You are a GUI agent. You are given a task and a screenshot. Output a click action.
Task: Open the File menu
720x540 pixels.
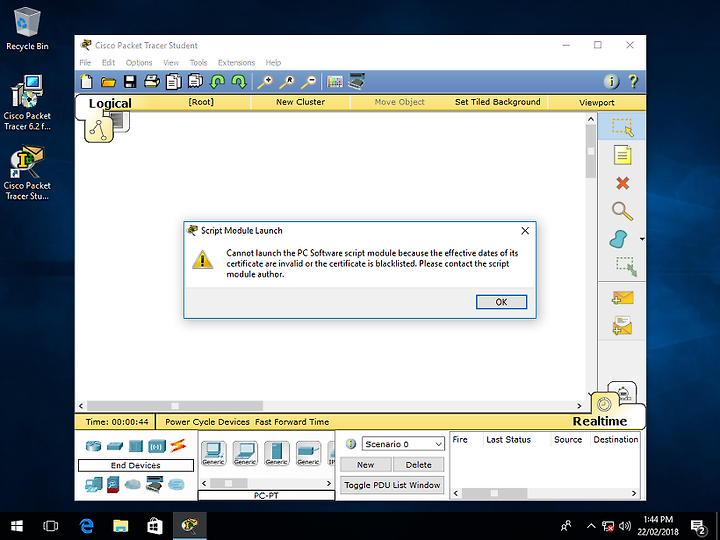(85, 62)
